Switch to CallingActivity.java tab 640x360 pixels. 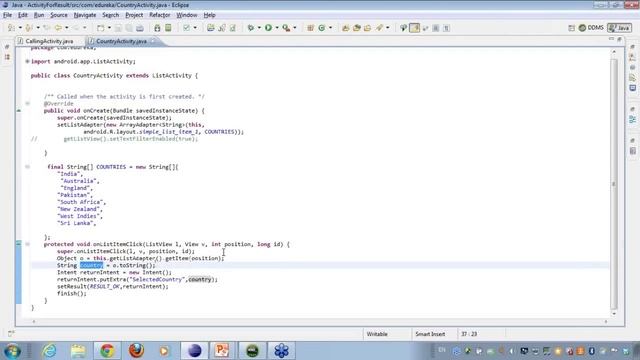coord(46,41)
